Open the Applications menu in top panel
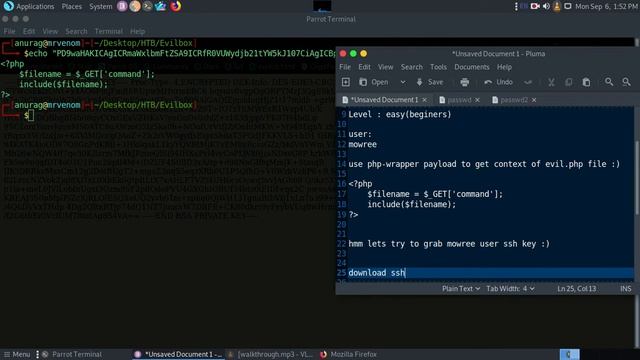 point(29,6)
